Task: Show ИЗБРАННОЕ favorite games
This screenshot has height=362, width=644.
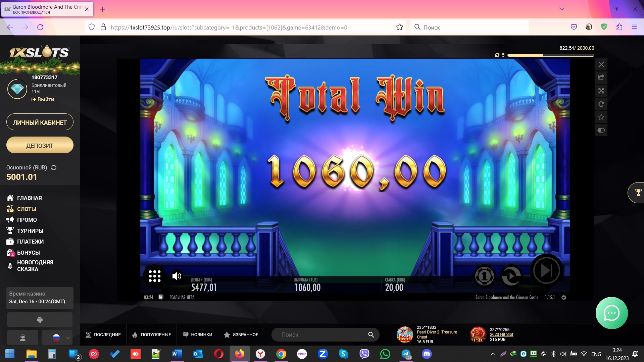Action: (x=241, y=334)
